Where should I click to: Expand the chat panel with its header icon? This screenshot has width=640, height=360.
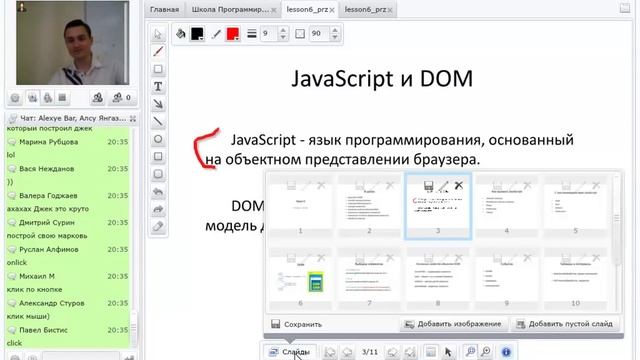[x=133, y=118]
